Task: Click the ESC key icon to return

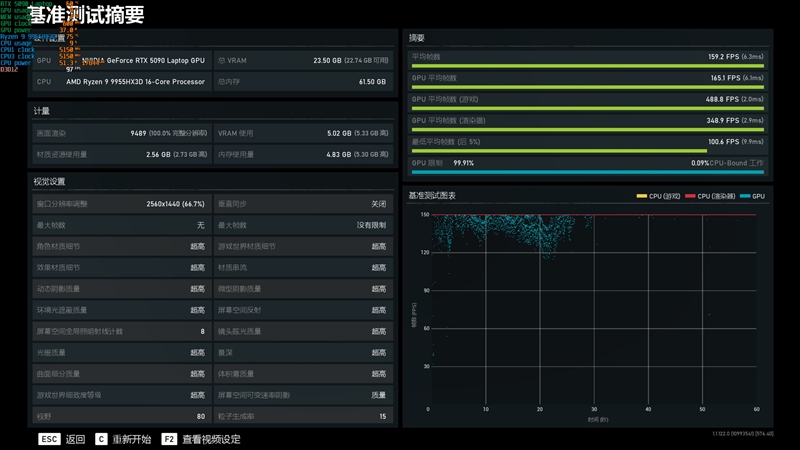Action: tap(49, 439)
